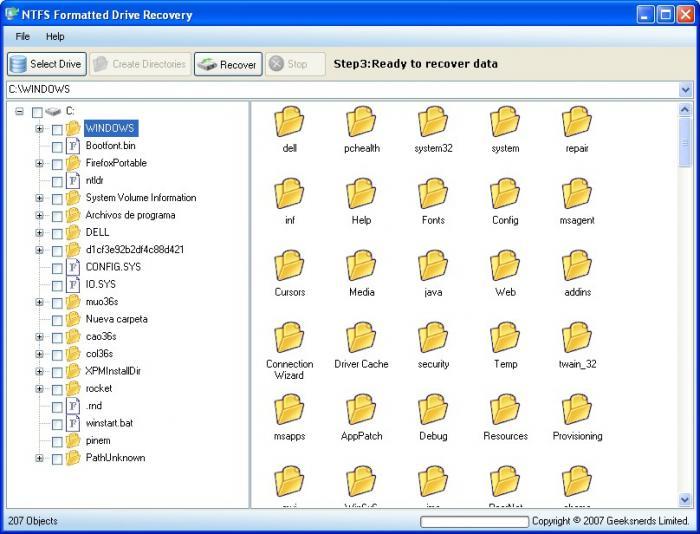The width and height of the screenshot is (700, 534).
Task: Tick the Nueva carpeta checkbox
Action: tap(57, 321)
